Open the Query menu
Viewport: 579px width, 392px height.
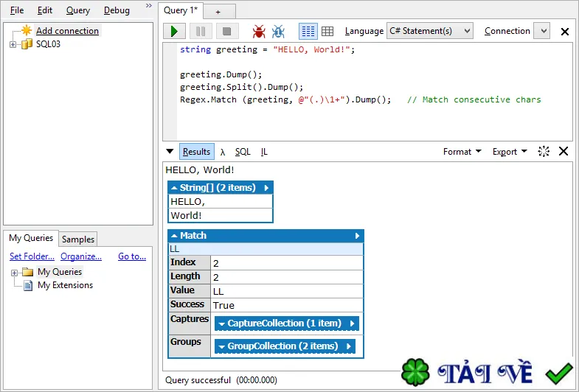(x=78, y=10)
